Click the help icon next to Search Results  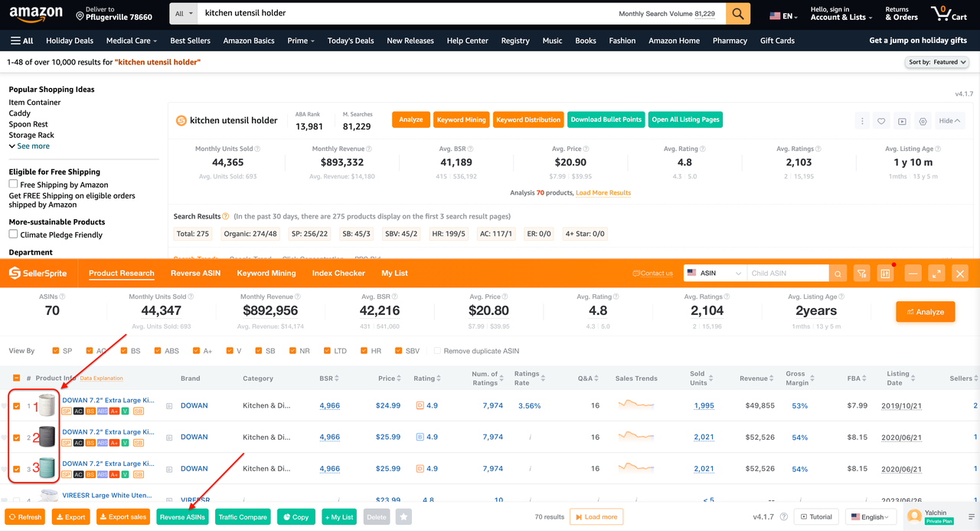(x=225, y=217)
